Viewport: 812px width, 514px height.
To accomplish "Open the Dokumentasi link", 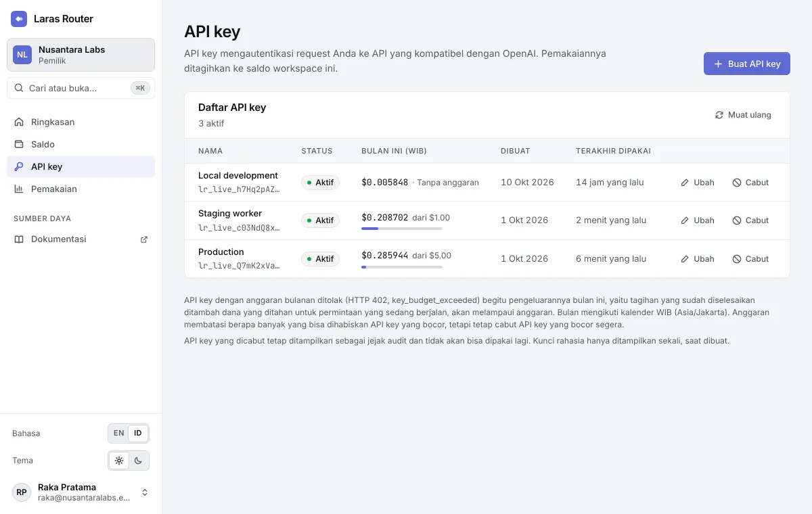I will coord(81,239).
